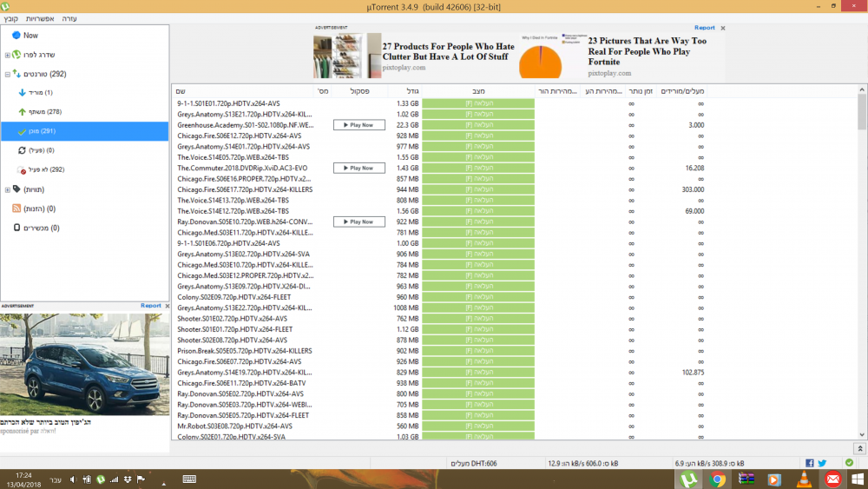Sort by the Status column header (מצב)
868x489 pixels.
tap(479, 91)
